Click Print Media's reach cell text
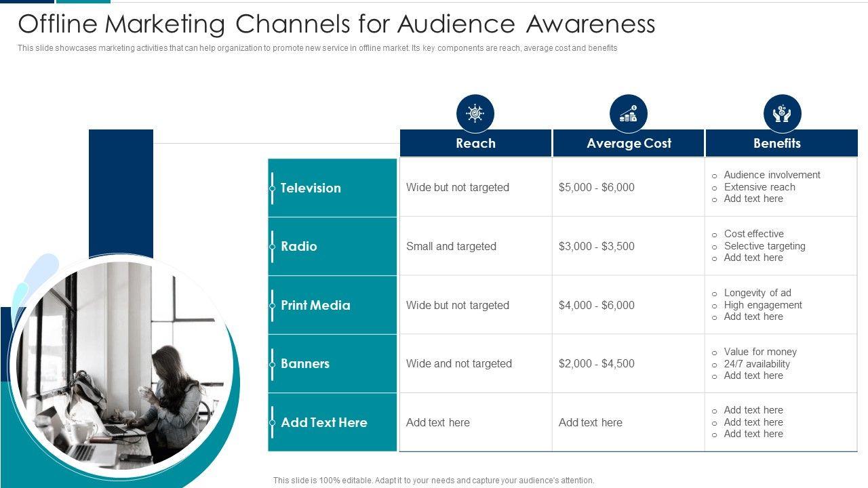This screenshot has height=488, width=868. [458, 305]
